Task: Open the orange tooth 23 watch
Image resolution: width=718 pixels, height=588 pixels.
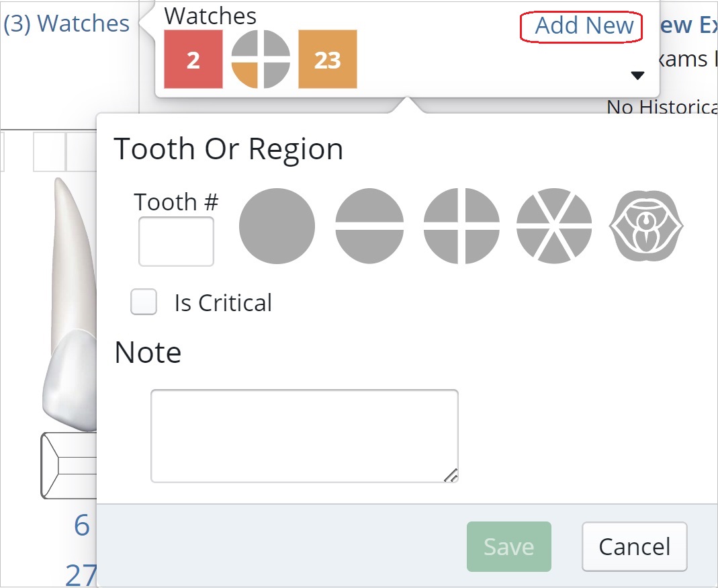Action: pyautogui.click(x=328, y=60)
